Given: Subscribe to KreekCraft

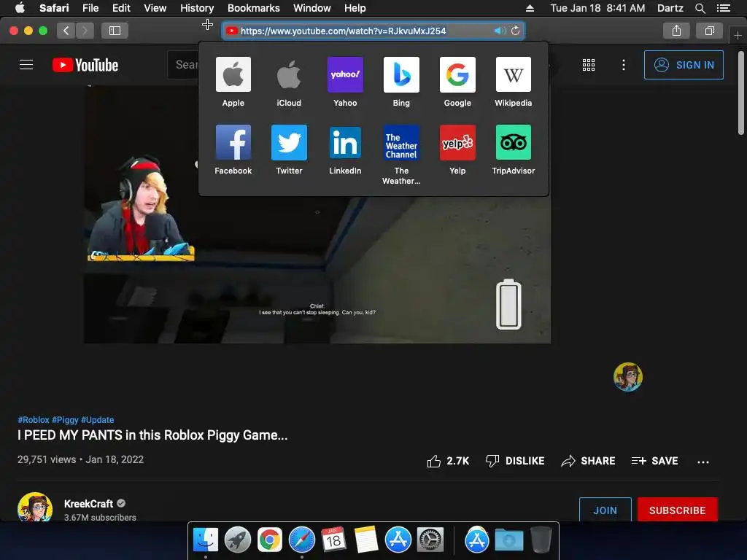Looking at the screenshot, I should (x=678, y=510).
